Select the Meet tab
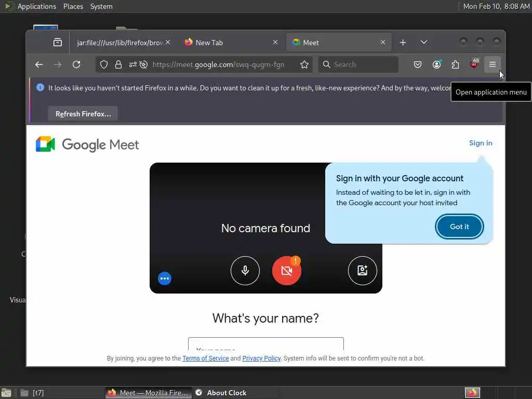Image resolution: width=532 pixels, height=399 pixels. [x=339, y=43]
